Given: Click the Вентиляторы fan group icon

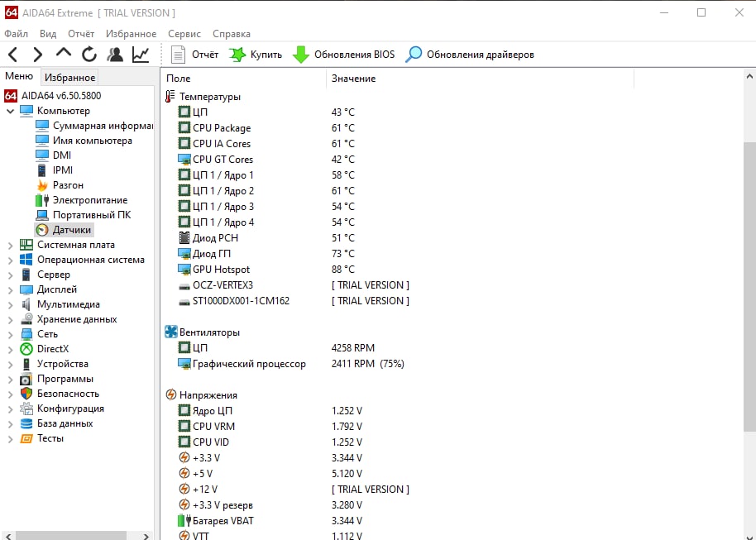Looking at the screenshot, I should [171, 332].
